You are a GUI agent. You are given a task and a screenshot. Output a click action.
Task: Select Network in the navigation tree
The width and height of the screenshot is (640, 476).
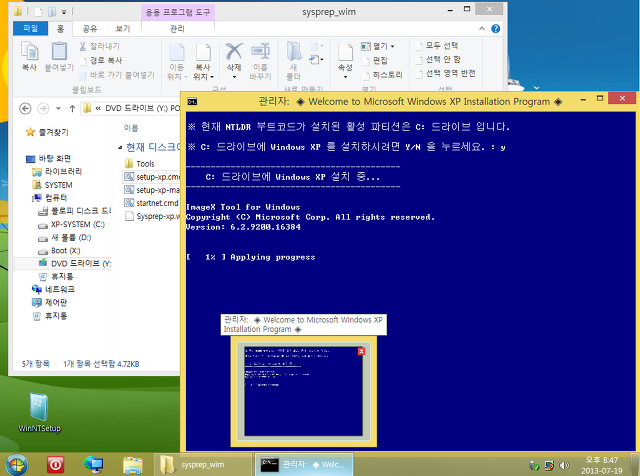[x=53, y=289]
